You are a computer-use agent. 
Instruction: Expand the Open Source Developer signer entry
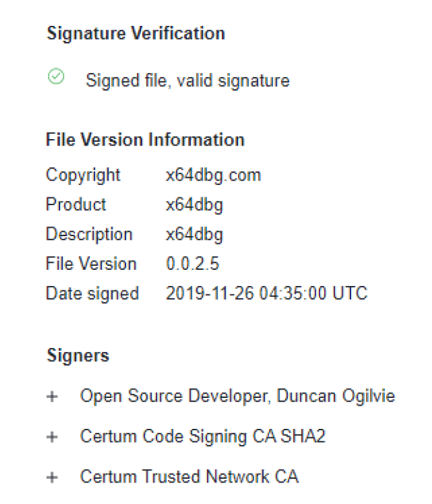[x=52, y=397]
